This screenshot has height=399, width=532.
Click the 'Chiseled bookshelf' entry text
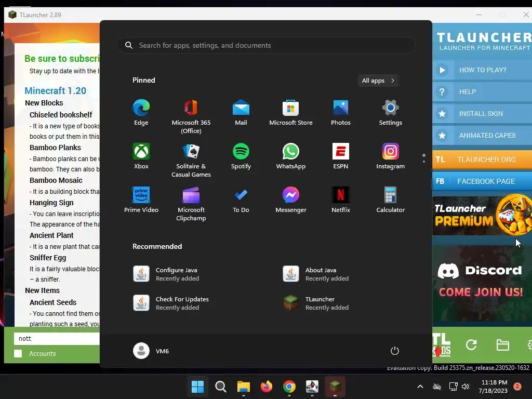click(61, 115)
